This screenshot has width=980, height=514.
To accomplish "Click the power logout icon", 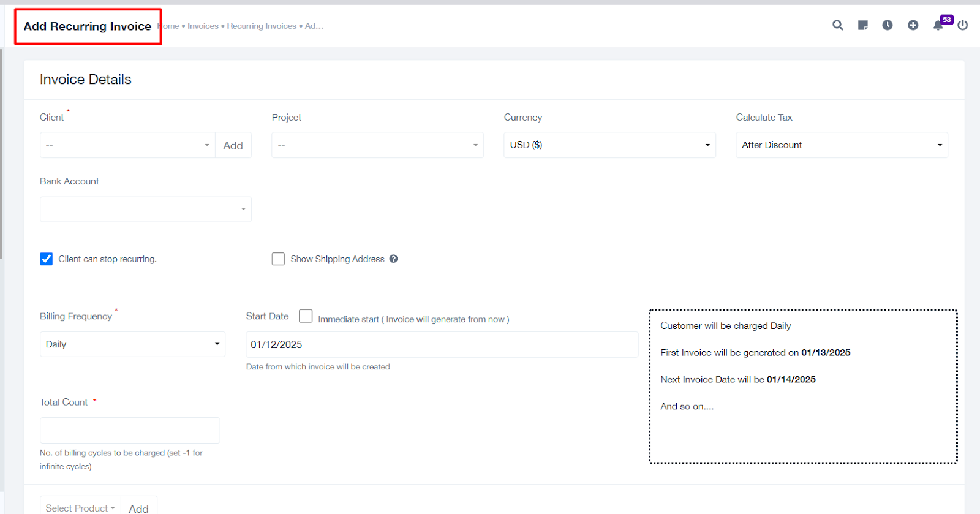I will click(963, 25).
